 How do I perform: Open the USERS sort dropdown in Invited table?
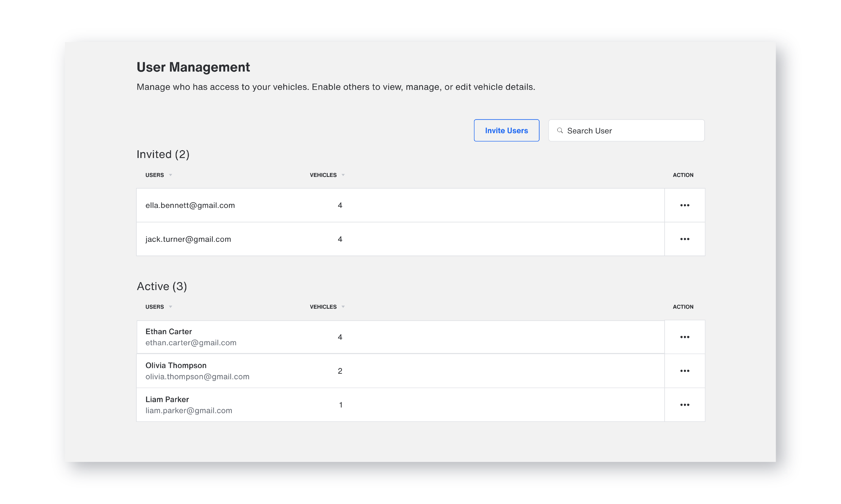170,175
